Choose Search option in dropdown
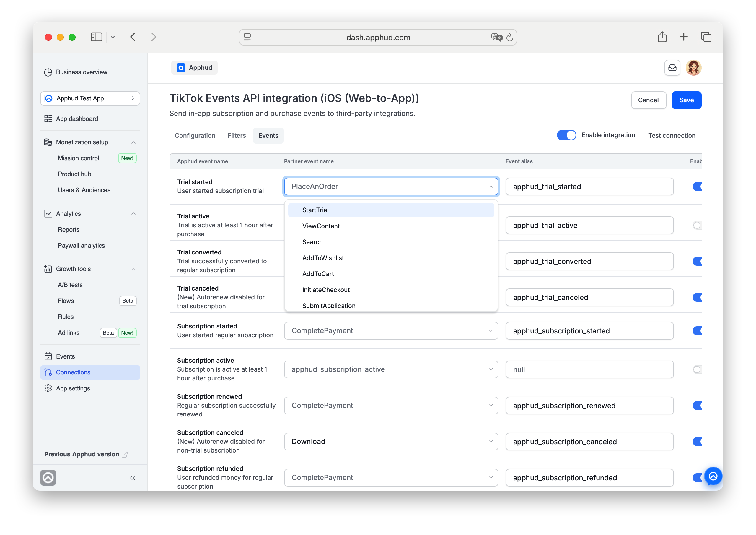Viewport: 756px width, 535px height. pos(391,242)
